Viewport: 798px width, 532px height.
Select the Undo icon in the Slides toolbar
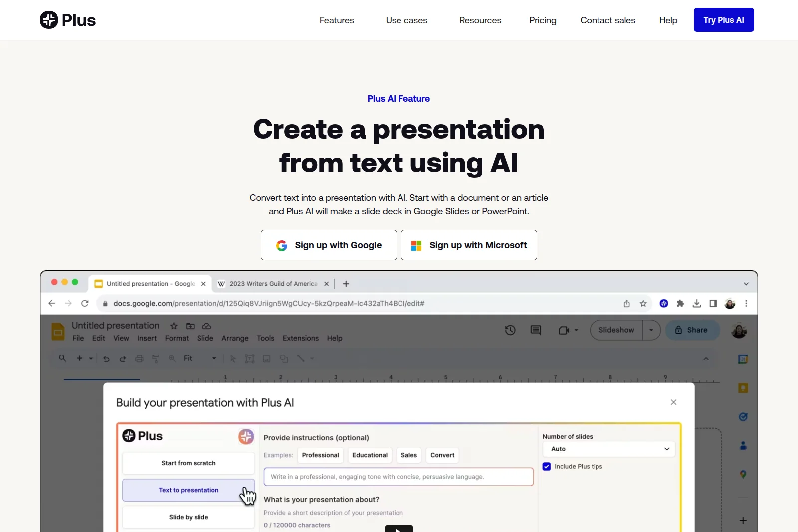tap(107, 358)
